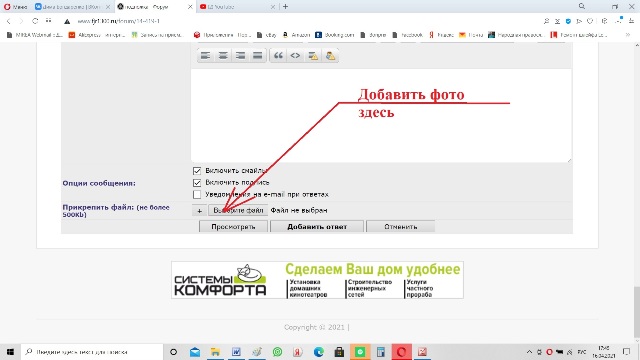Click the user warning icon in toolbar
Viewport: 640px width, 360px height.
(330, 56)
